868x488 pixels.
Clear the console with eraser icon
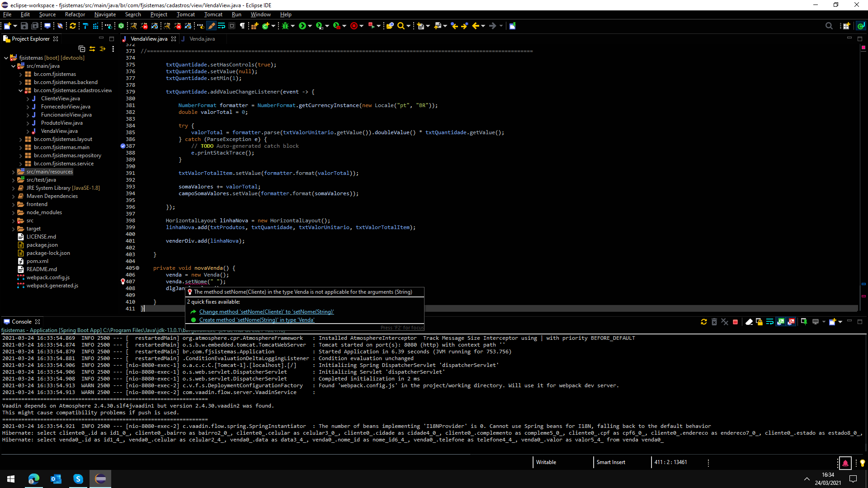[749, 322]
